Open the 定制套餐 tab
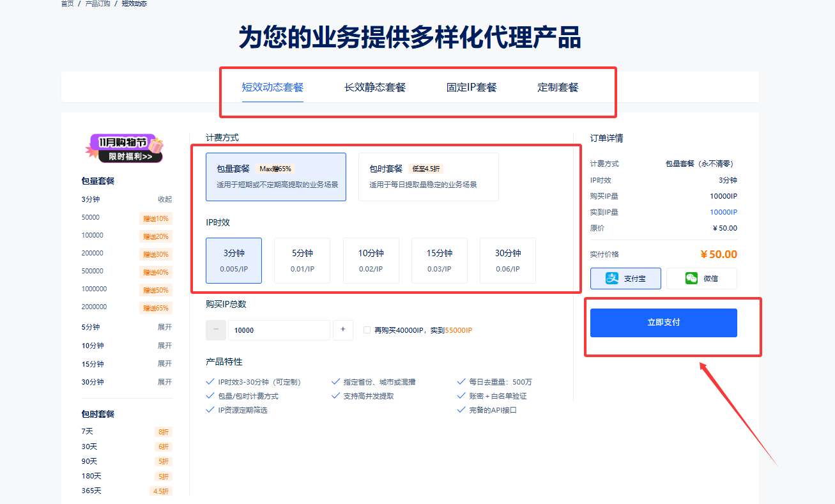Screen dimensions: 835x504 tap(558, 88)
